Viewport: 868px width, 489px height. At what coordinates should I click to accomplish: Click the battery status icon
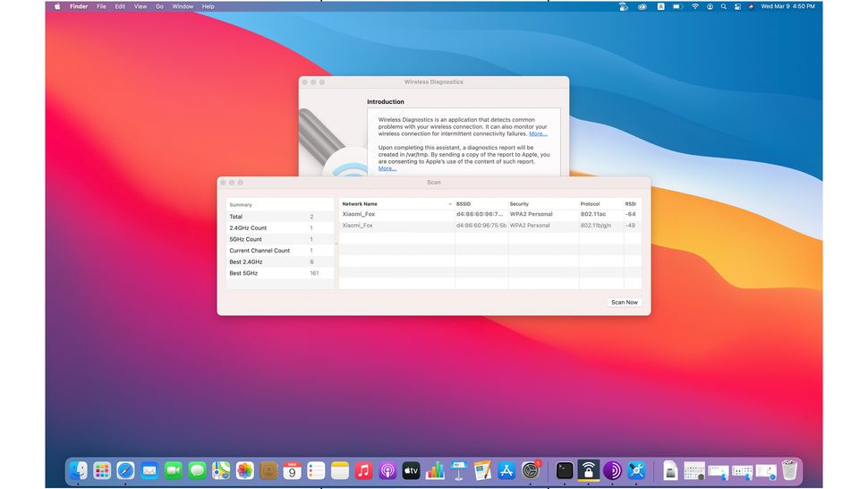point(677,6)
